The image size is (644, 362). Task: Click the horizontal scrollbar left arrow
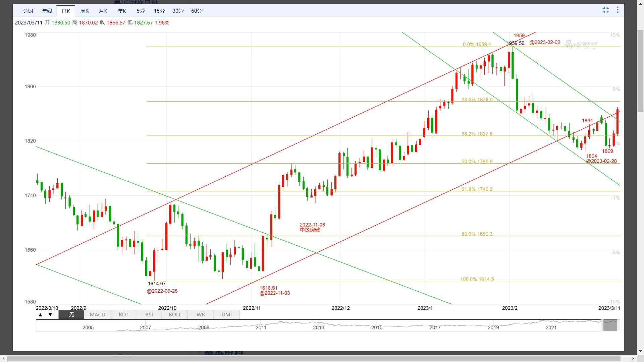tap(3, 359)
